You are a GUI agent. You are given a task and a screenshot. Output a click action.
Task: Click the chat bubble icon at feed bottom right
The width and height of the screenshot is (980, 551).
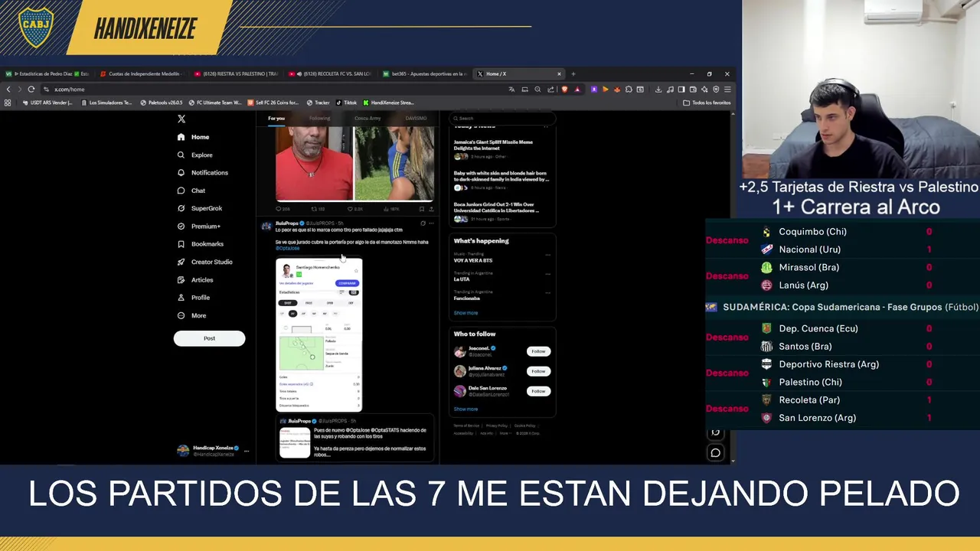715,452
